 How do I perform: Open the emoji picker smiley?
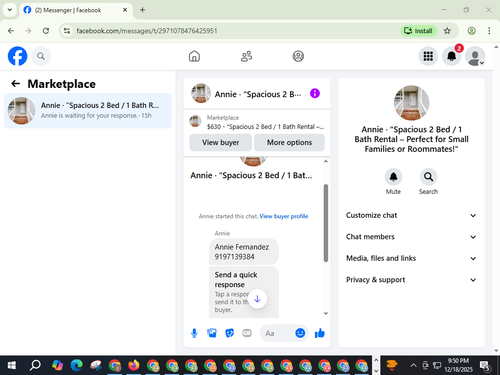coord(300,333)
